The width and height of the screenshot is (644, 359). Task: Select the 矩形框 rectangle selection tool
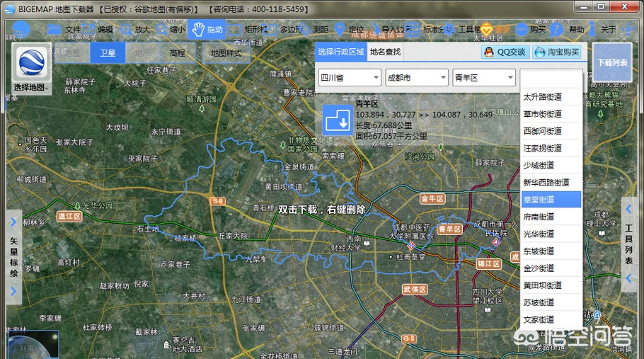point(248,30)
